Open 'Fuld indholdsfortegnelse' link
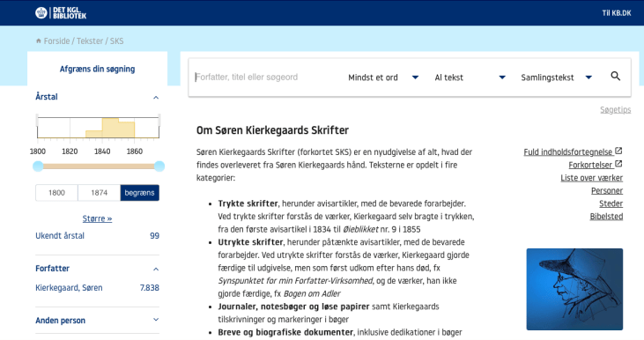 tap(568, 152)
